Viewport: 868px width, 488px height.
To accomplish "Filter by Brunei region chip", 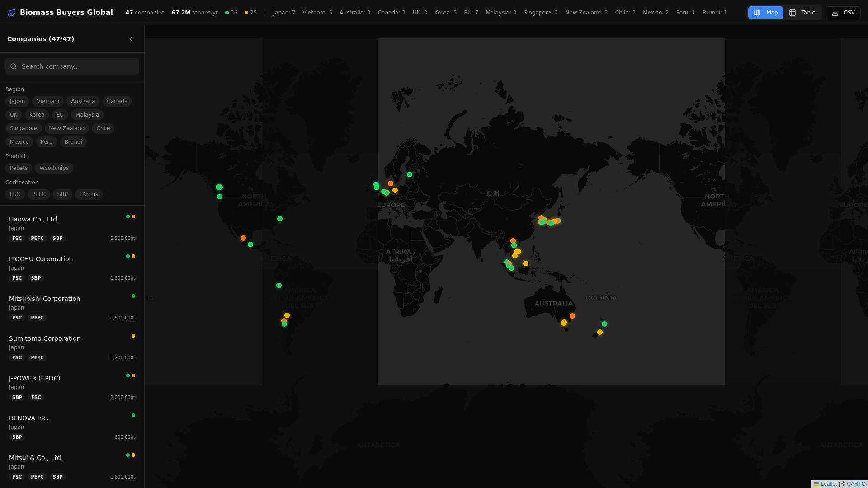I will 73,142.
